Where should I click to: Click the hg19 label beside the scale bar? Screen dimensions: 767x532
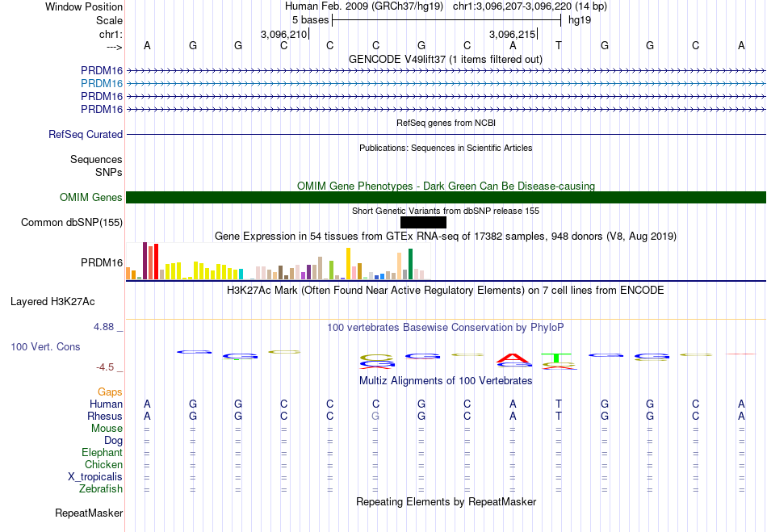pos(580,20)
